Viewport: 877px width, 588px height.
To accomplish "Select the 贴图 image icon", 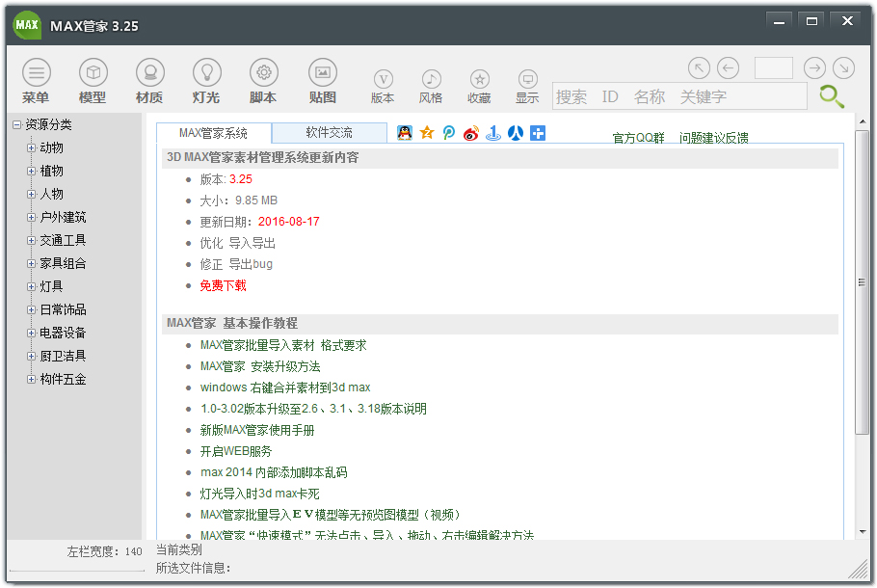I will point(323,72).
